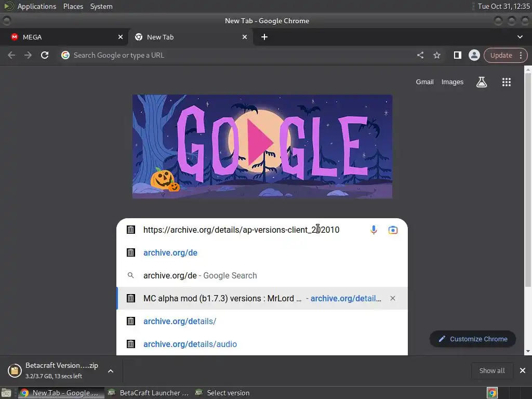Expand the tab search dropdown arrow

click(520, 37)
